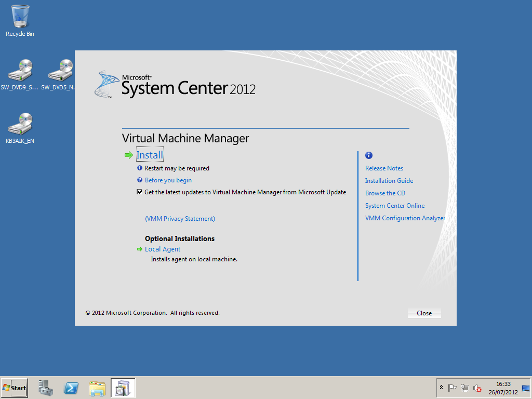Open the Recycle Bin desktop icon
The image size is (532, 399).
tap(20, 21)
